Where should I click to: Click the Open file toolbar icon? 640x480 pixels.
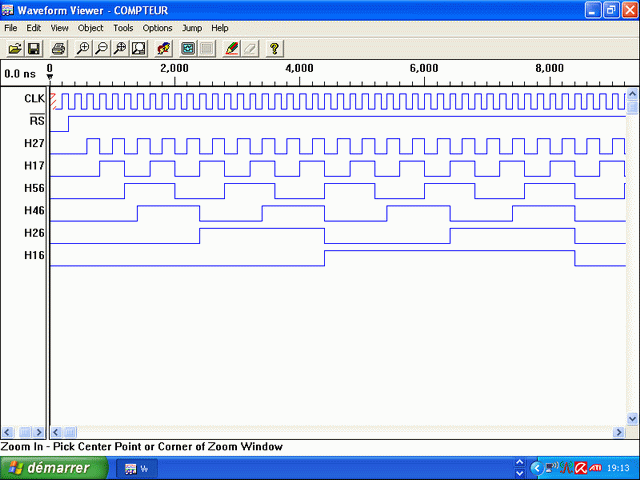[15, 48]
